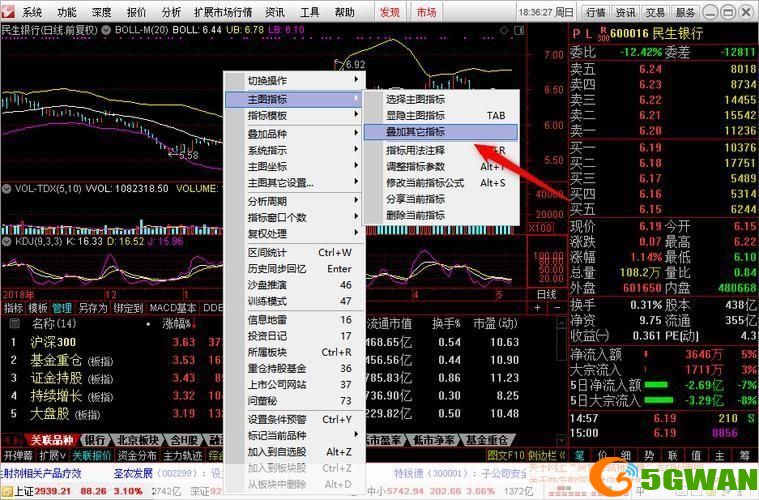Click the 联 tab in the tick panel
Screen dimensions: 759x500
(x=673, y=455)
